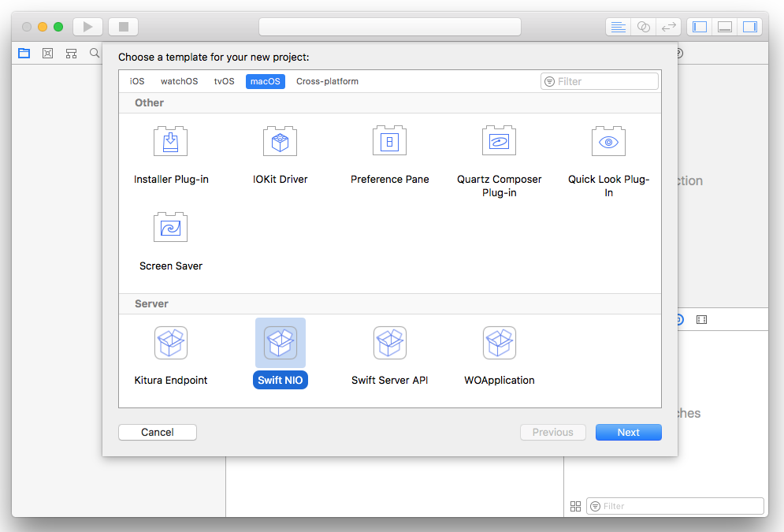784x532 pixels.
Task: Switch to the Version editor
Action: point(668,27)
